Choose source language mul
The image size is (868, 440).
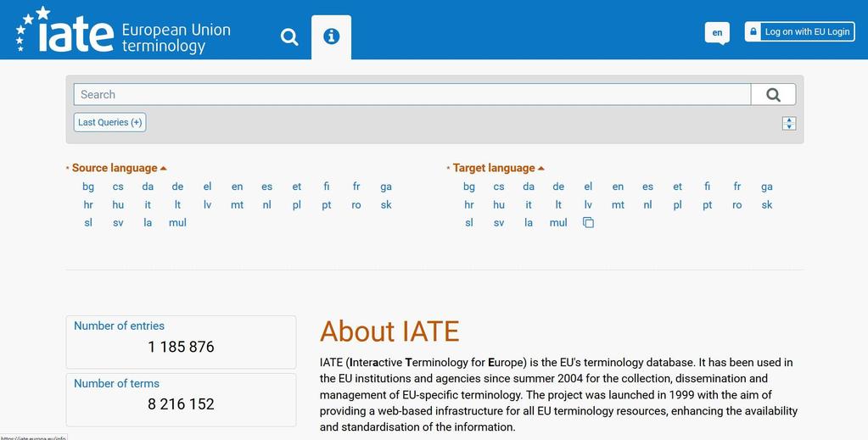[x=177, y=222]
